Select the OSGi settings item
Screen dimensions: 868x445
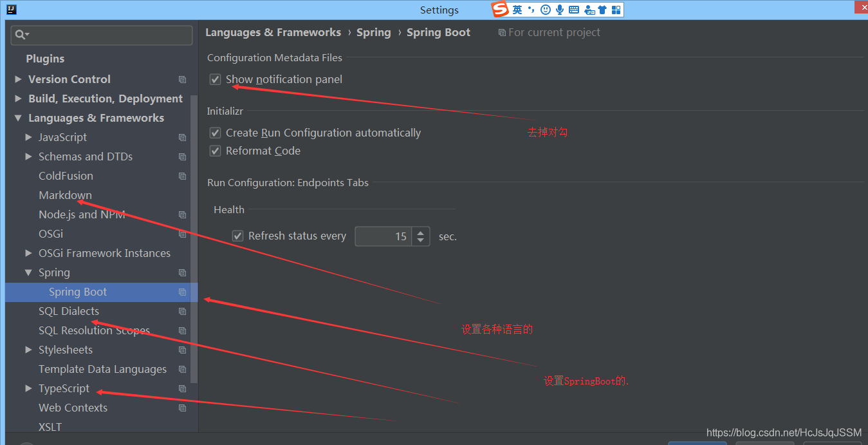point(51,234)
